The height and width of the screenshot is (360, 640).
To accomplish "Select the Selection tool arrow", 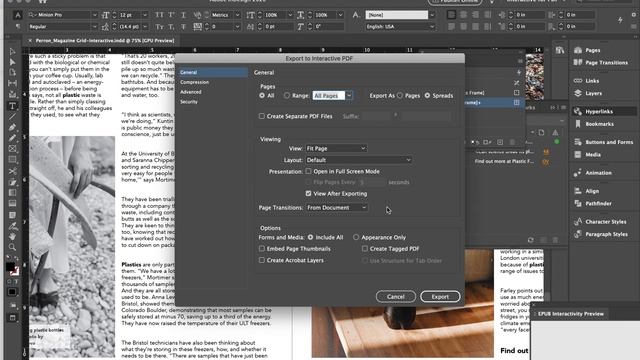I will [x=12, y=51].
